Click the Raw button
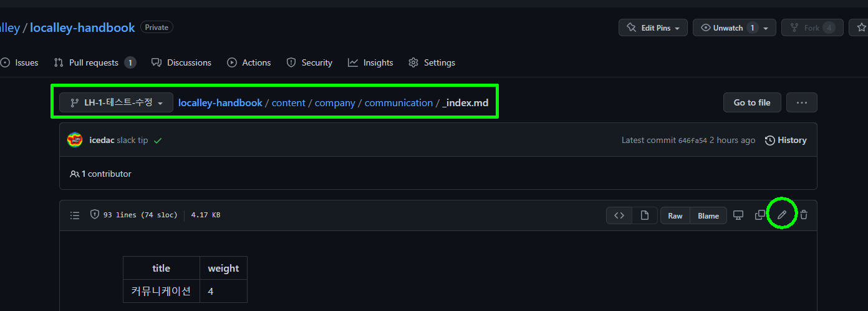The image size is (868, 311). tap(675, 215)
